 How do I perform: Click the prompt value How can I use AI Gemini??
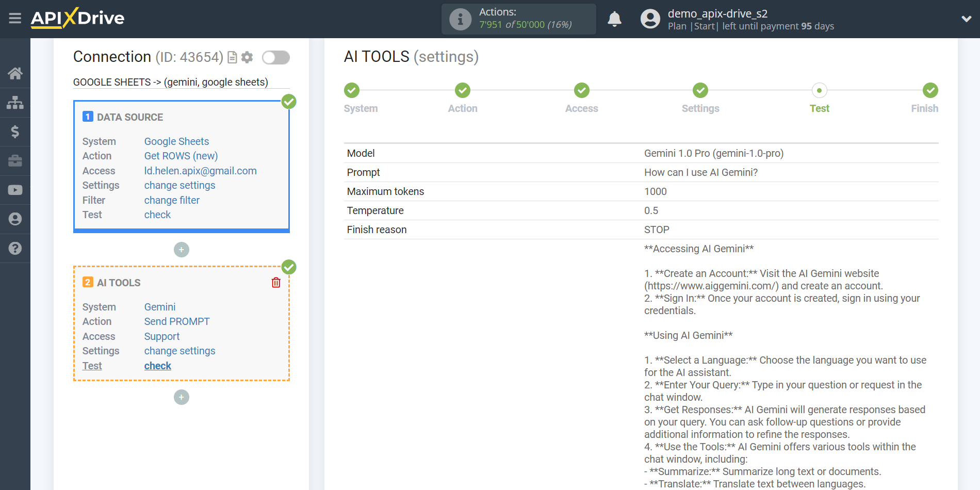(x=701, y=172)
